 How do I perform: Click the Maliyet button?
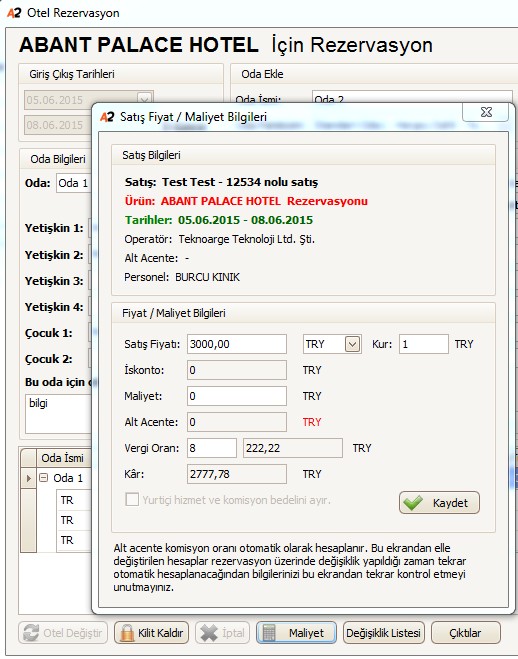pos(297,633)
